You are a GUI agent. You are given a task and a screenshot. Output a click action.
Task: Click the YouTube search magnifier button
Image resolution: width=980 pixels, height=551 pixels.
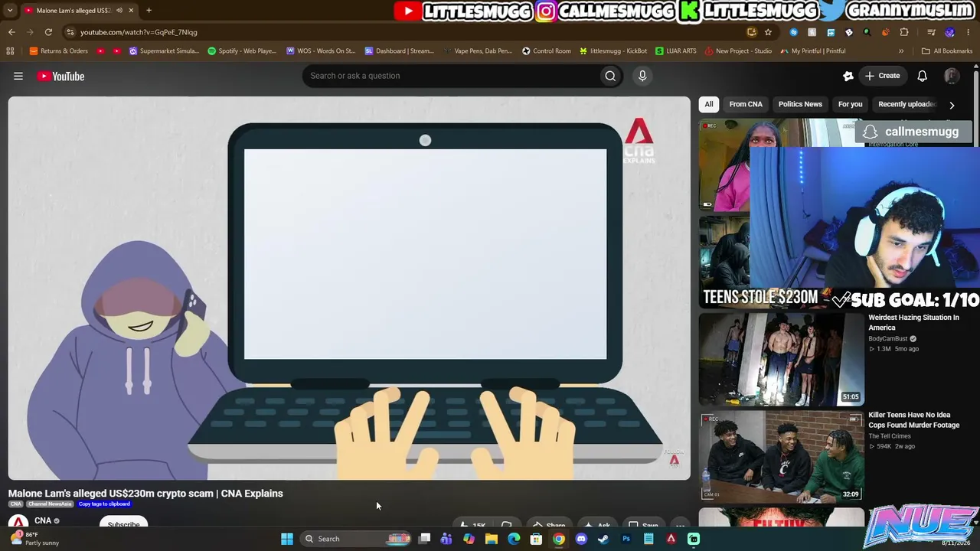pos(610,76)
